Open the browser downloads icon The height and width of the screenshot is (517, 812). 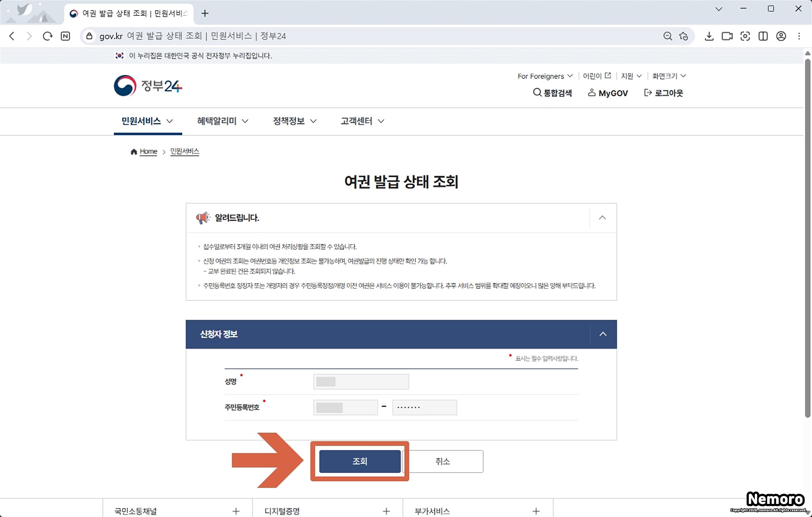[x=709, y=36]
